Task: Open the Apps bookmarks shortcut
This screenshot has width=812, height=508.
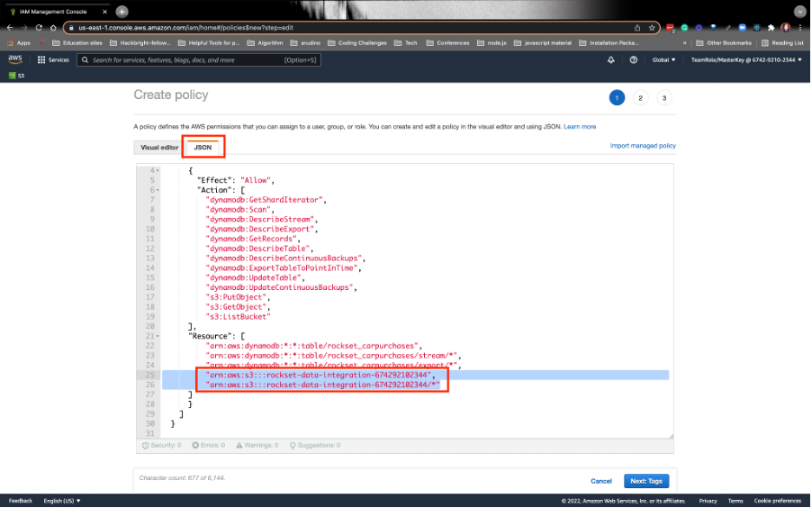Action: point(19,43)
